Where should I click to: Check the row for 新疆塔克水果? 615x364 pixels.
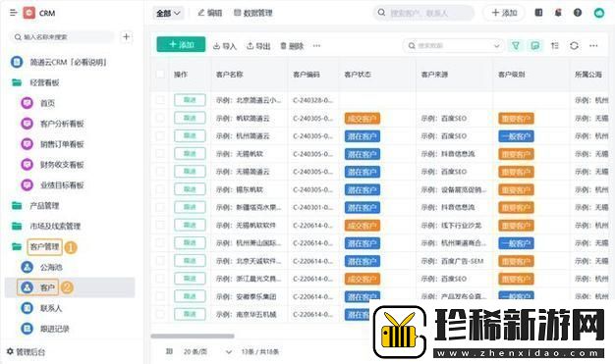(x=160, y=207)
